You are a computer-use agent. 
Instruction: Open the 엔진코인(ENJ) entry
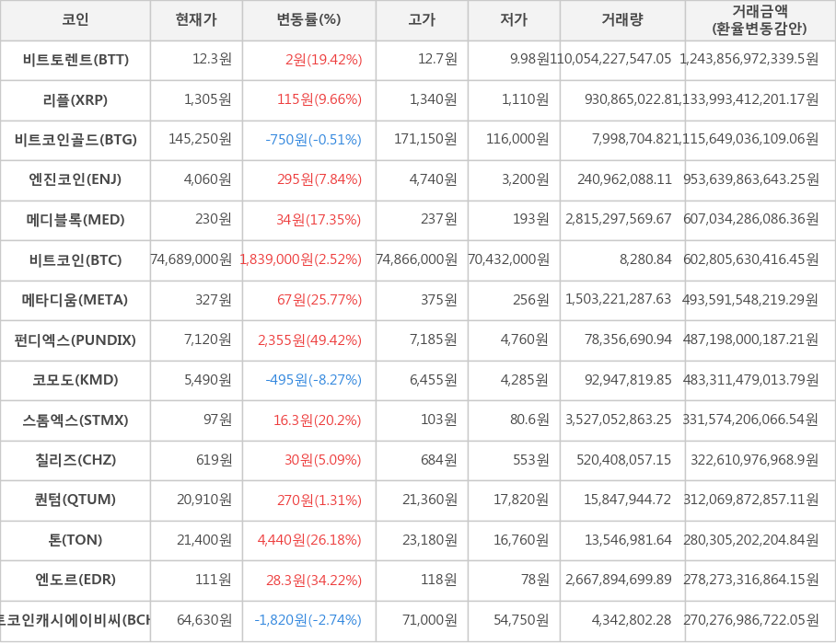click(x=75, y=179)
